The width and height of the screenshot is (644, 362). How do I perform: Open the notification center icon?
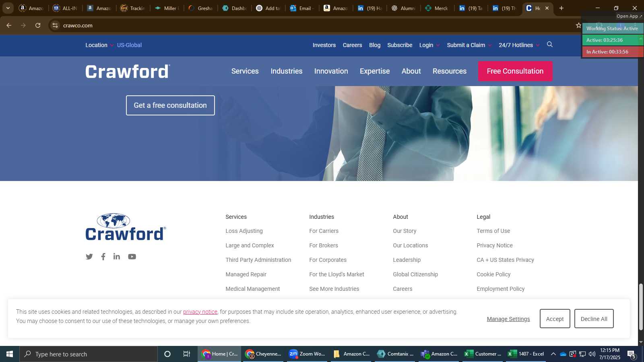click(x=632, y=354)
